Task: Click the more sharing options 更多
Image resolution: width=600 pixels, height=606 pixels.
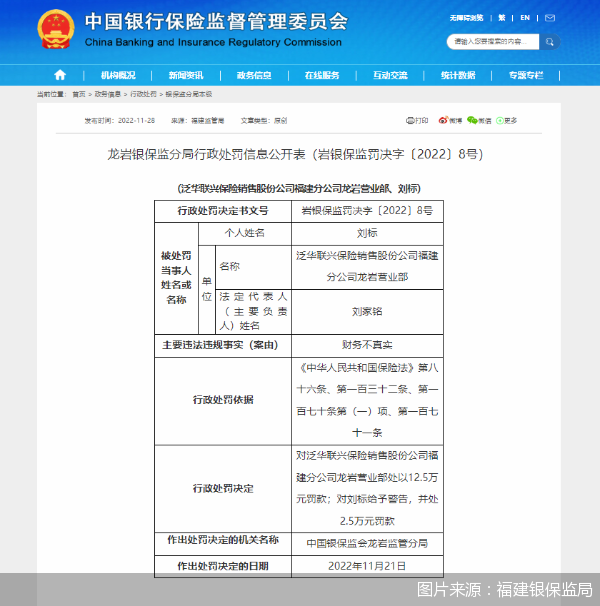Action: 506,121
